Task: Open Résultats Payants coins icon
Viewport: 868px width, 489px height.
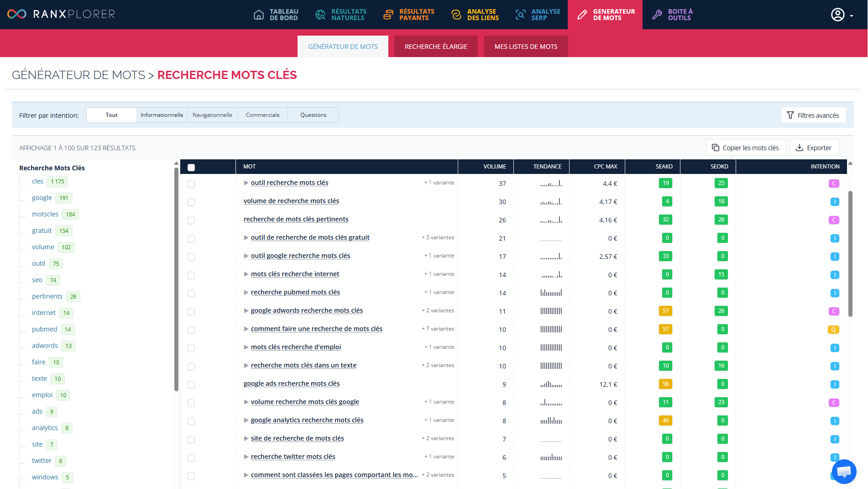Action: click(388, 15)
